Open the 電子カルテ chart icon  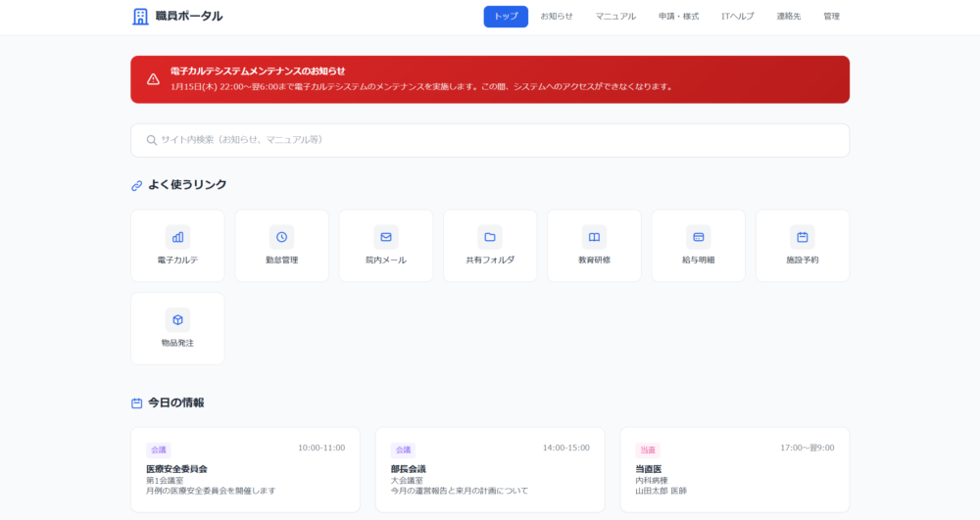point(177,237)
